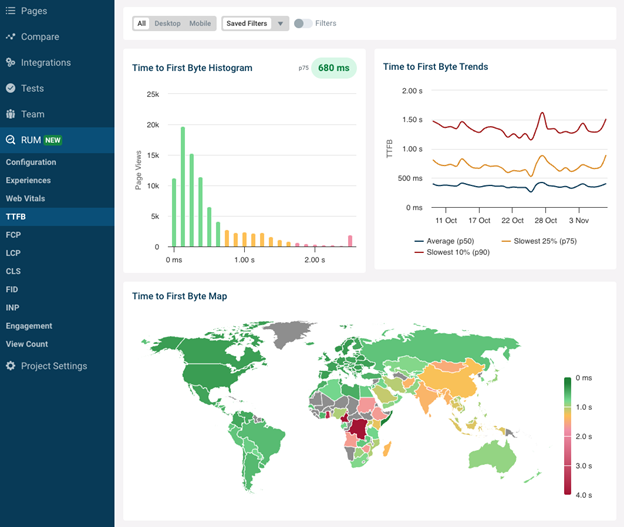Screen dimensions: 624x527
Task: Open the Integrations menu item
Action: pyautogui.click(x=57, y=62)
